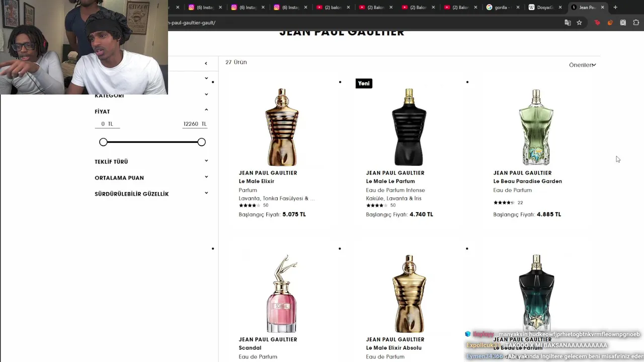Open the pink Scandal bottle image
Screen dimensions: 644x362
pos(282,294)
